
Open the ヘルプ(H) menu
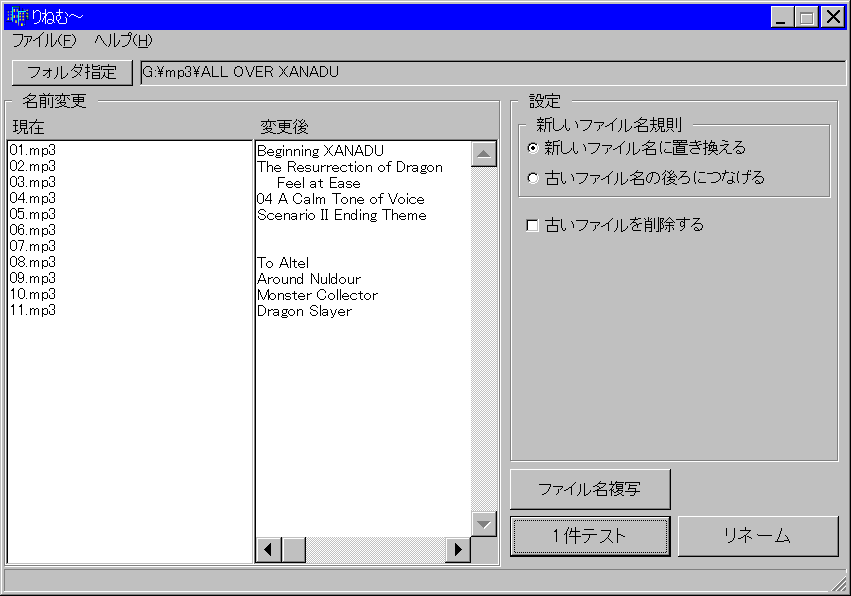(123, 41)
